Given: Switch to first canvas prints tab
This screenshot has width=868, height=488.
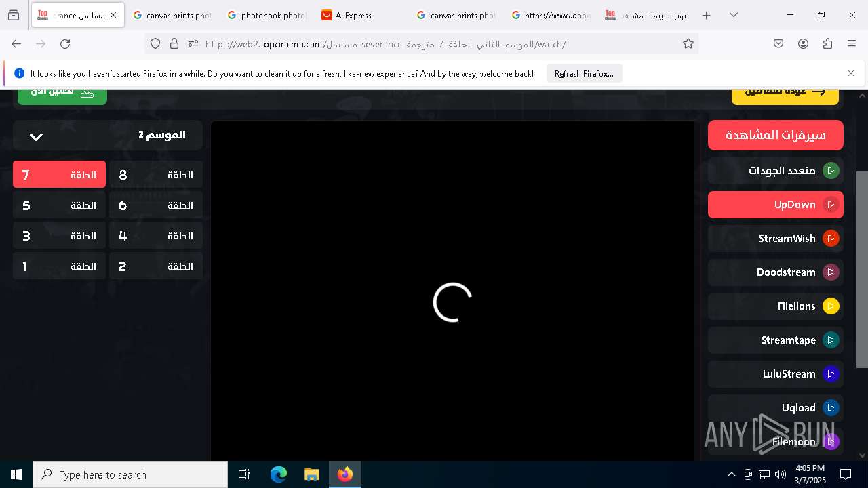Looking at the screenshot, I should tap(172, 15).
